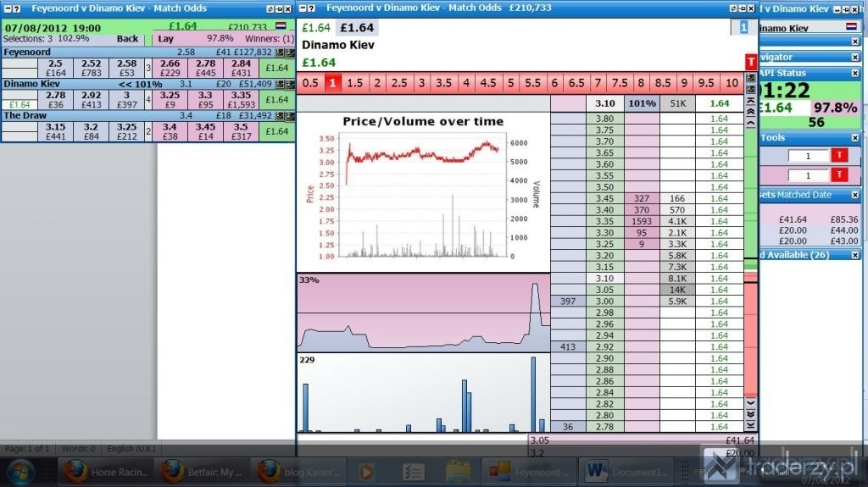Screen dimensions: 868x487
Task: Click the double up arrow on ladder
Action: [x=751, y=113]
